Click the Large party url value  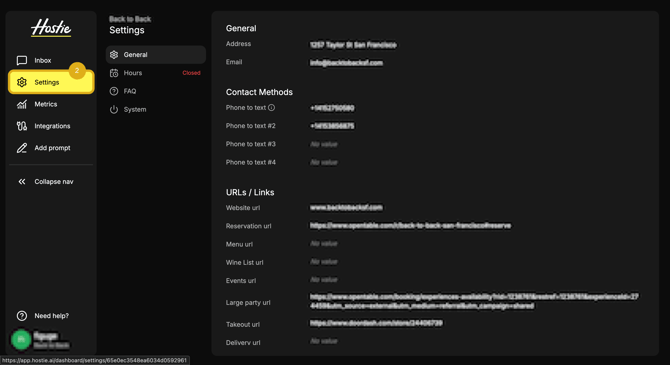point(474,301)
